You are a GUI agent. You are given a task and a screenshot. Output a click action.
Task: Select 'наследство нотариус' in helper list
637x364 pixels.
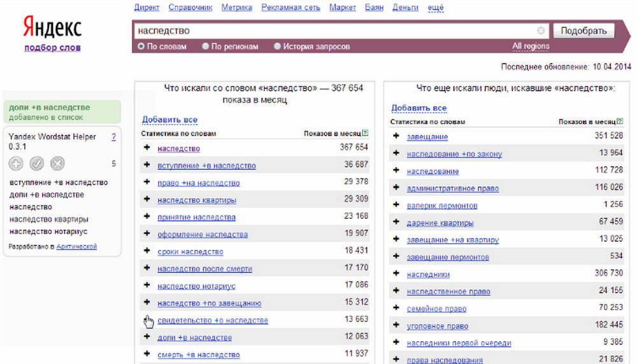pyautogui.click(x=48, y=231)
